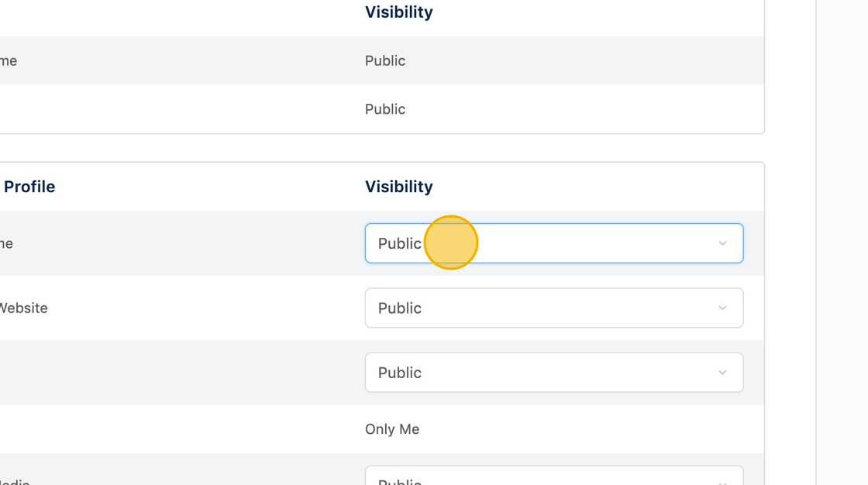Open the Website row visibility dropdown

pyautogui.click(x=553, y=308)
